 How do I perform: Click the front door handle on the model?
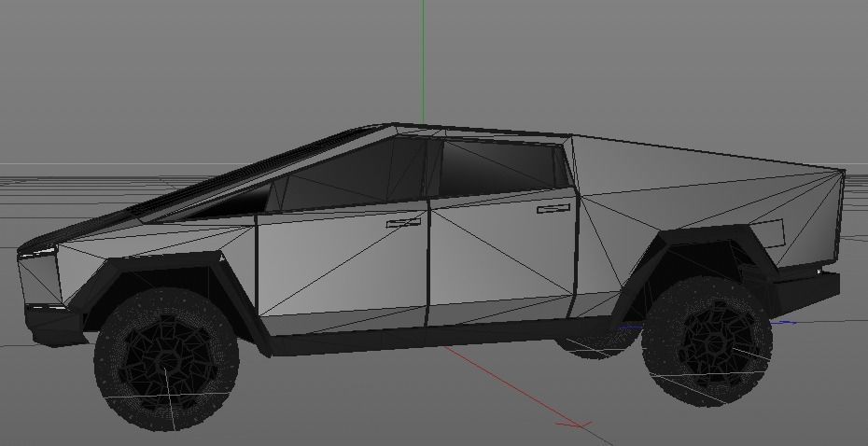[x=403, y=222]
